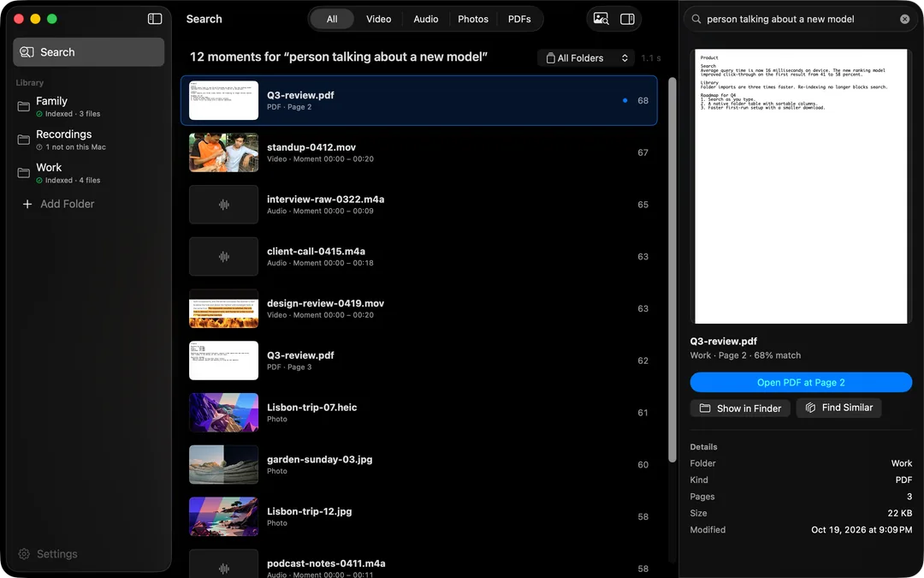The height and width of the screenshot is (578, 924).
Task: Switch to the Video filter tab
Action: click(378, 19)
